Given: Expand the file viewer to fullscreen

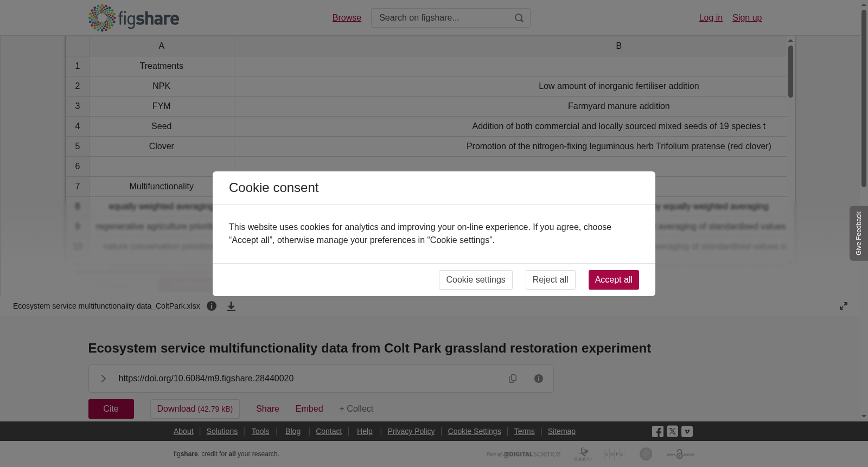Looking at the screenshot, I should click(x=844, y=306).
